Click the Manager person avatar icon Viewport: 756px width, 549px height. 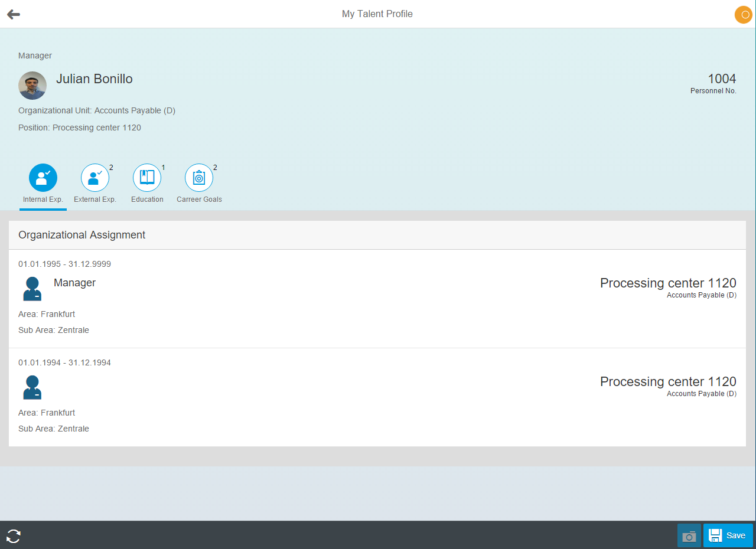pyautogui.click(x=32, y=289)
